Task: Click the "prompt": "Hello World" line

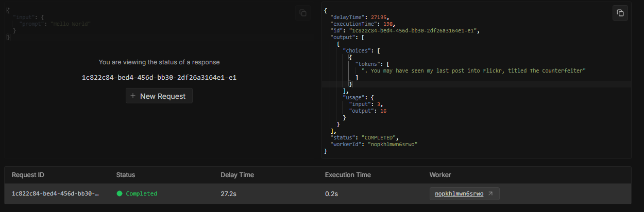Action: coord(55,24)
